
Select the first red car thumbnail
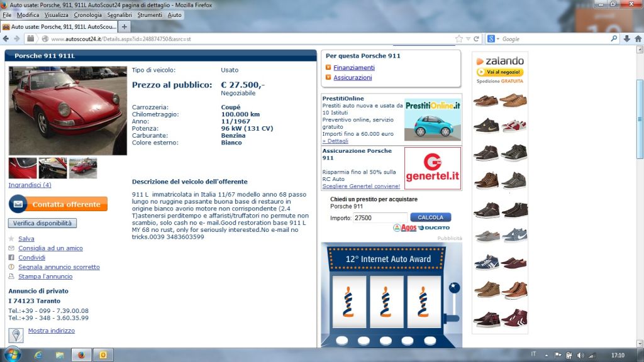tap(23, 168)
